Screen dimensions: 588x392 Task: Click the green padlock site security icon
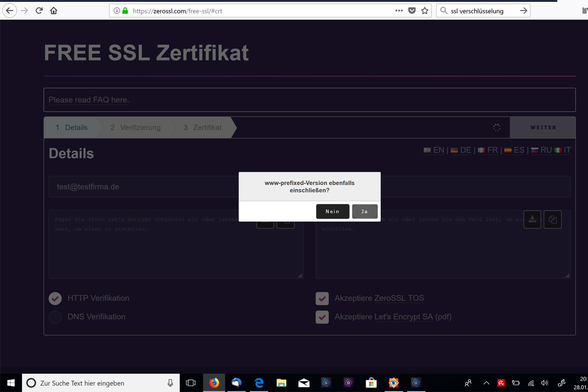pyautogui.click(x=125, y=11)
